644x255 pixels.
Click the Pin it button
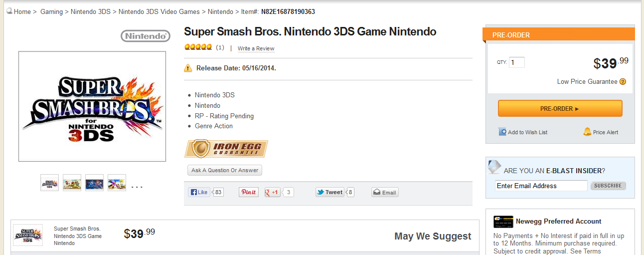pyautogui.click(x=249, y=192)
